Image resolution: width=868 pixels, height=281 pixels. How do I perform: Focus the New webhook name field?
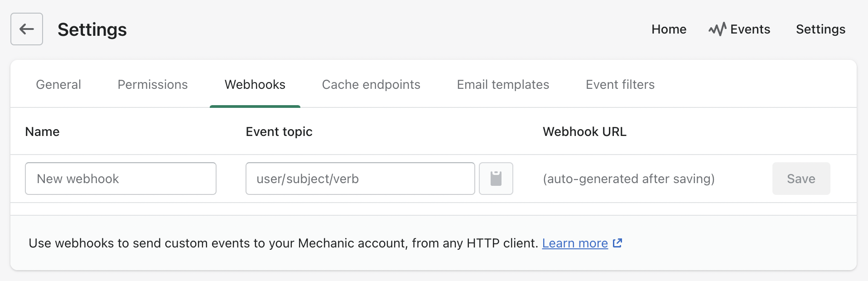tap(121, 179)
